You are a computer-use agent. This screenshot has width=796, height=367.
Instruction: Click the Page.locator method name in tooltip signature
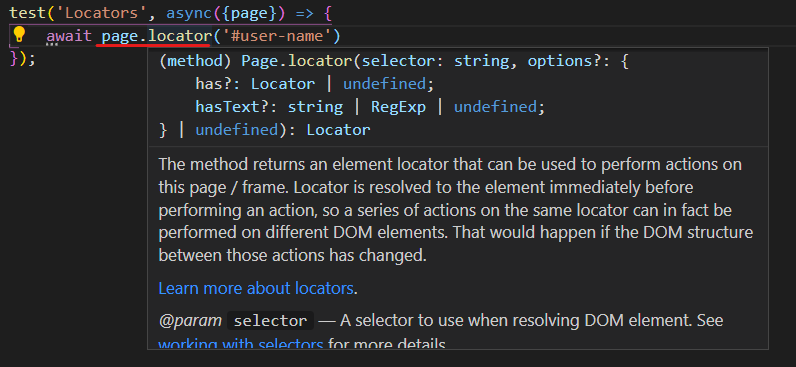(x=296, y=61)
